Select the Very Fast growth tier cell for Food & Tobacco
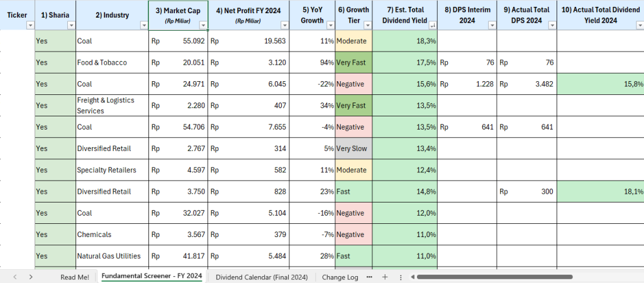The height and width of the screenshot is (283, 644). point(353,62)
